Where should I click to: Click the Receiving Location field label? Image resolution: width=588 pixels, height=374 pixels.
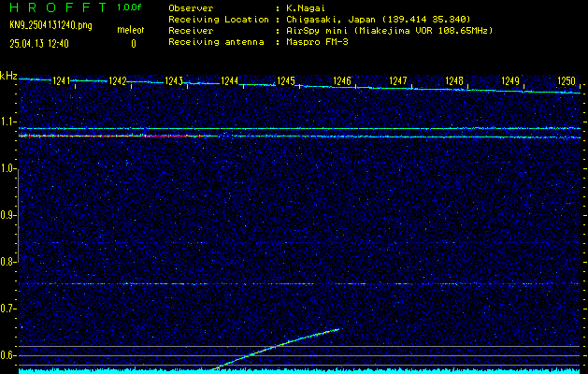pos(219,20)
